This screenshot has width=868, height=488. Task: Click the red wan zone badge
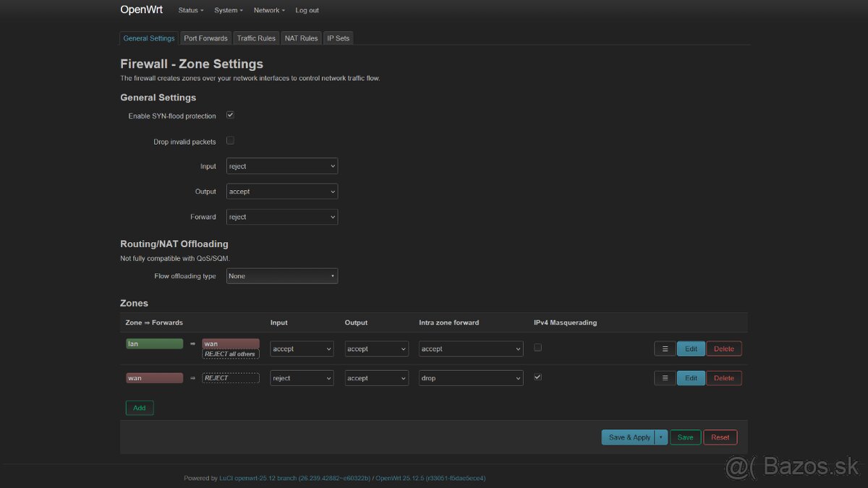click(154, 378)
